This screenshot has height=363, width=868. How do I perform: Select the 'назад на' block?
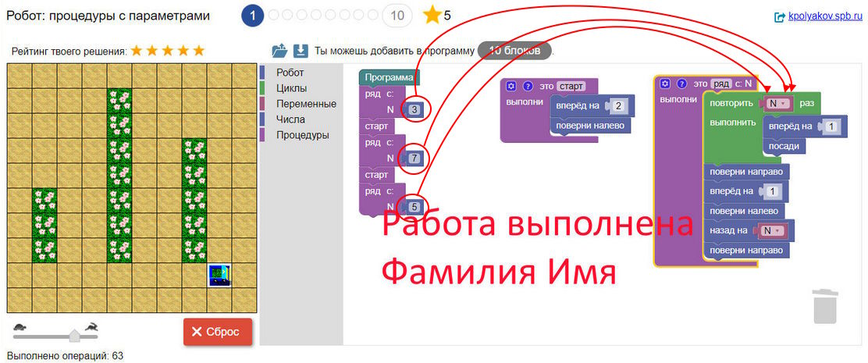point(731,230)
